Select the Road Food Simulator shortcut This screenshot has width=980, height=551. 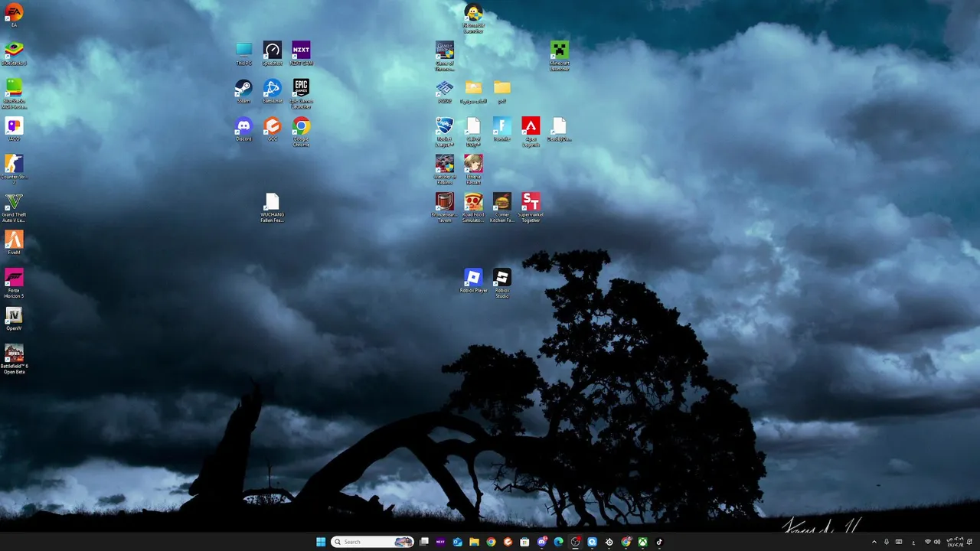(x=473, y=207)
